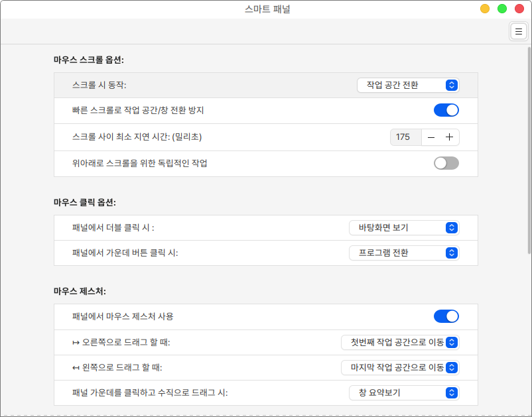Open the 바탕화면 보기 dropdown
Screen dimensions: 532x417
coord(403,227)
